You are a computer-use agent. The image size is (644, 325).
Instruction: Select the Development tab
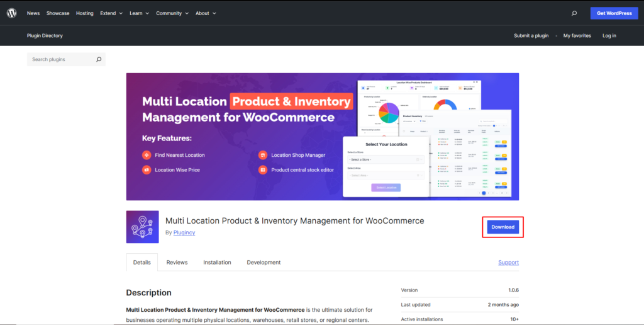(x=264, y=263)
